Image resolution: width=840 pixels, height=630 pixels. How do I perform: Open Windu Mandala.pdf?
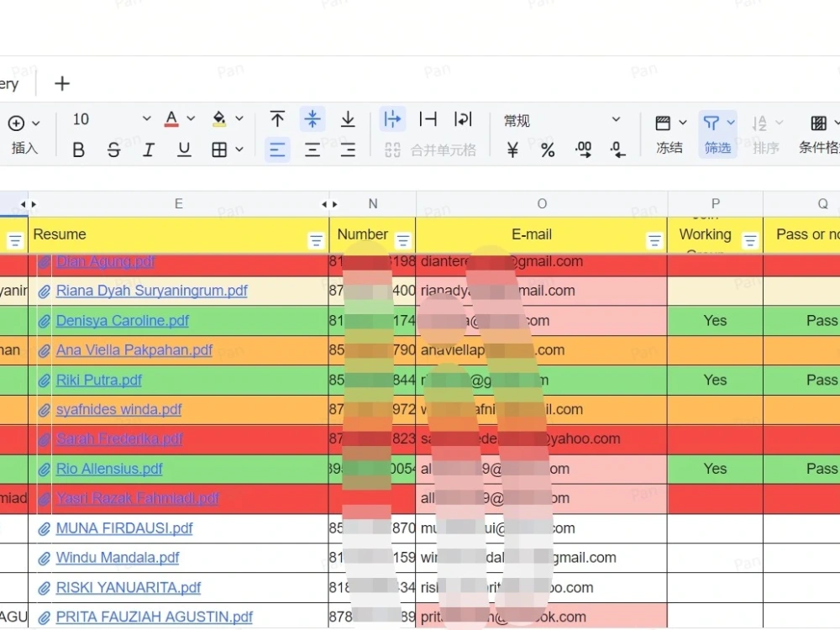[118, 559]
